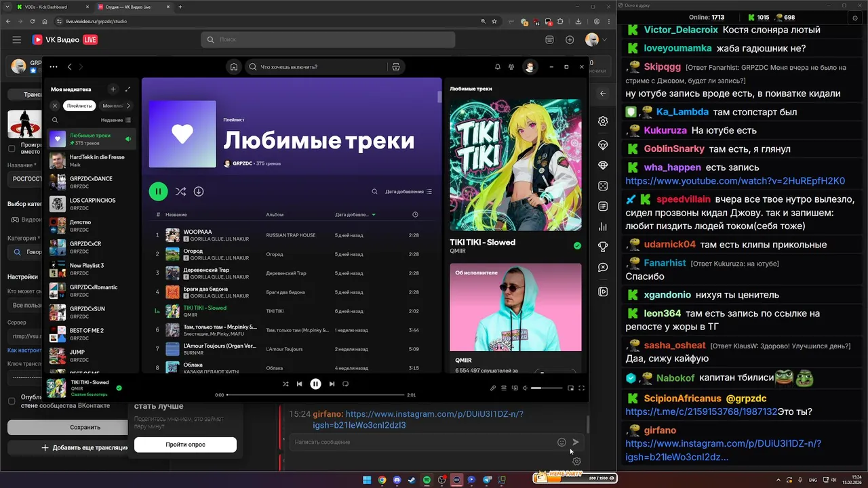Focus the Написать сообщение chat field
Screen dimensions: 868x488
(x=423, y=442)
